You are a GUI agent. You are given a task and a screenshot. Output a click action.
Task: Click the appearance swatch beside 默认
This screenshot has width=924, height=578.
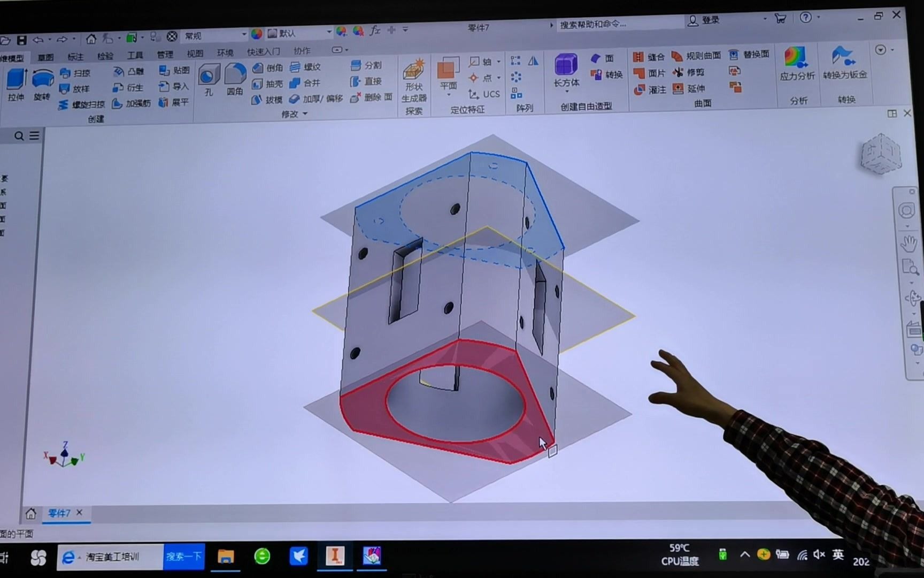(256, 33)
